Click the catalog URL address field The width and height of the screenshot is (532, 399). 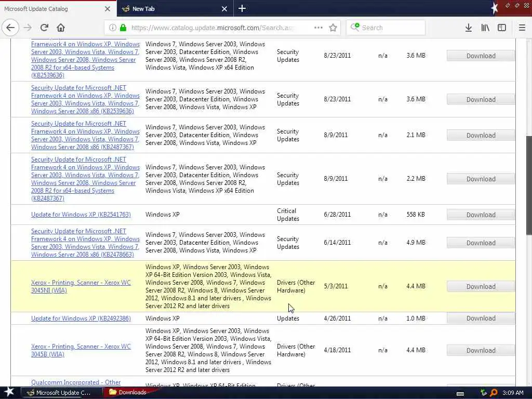tap(212, 28)
